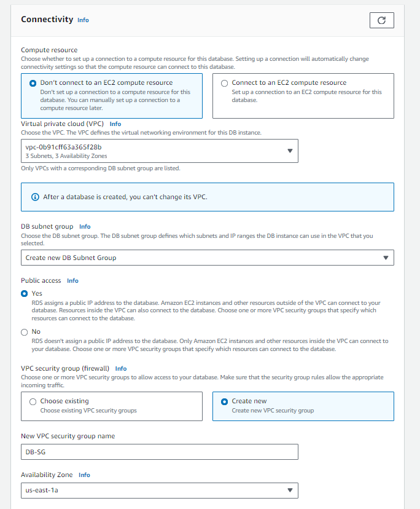Select Don't connect to an EC2 compute resource

(x=33, y=83)
